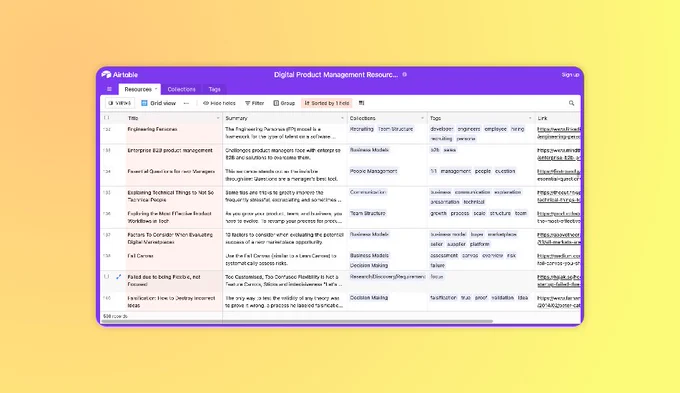Open the Enterprise B2B product management link

[x=559, y=154]
